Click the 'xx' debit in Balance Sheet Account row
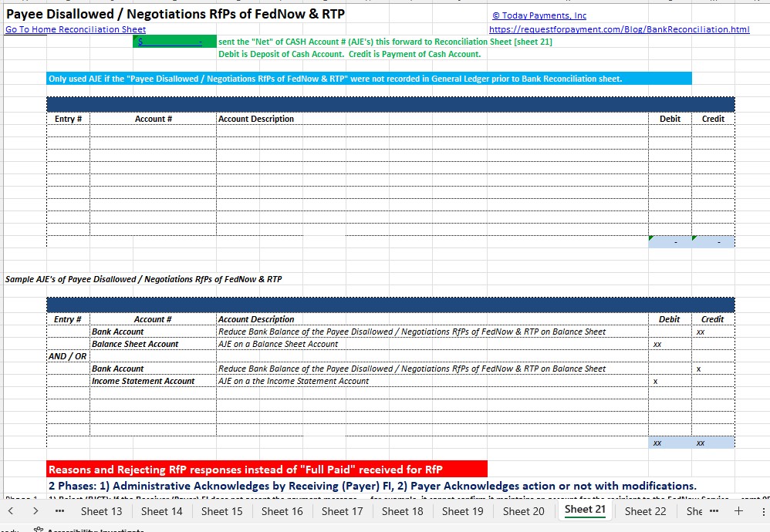Viewport: 770px width, 532px height. click(657, 344)
